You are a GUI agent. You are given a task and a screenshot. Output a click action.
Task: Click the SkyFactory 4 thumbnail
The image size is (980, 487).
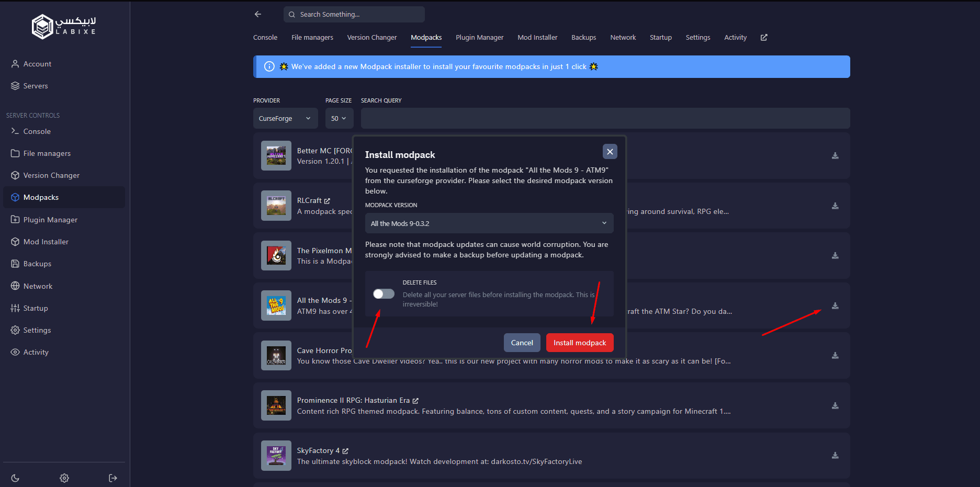coord(276,456)
